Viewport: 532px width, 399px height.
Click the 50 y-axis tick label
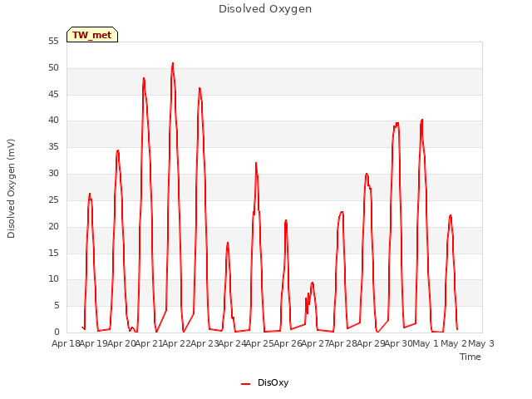[x=53, y=68]
